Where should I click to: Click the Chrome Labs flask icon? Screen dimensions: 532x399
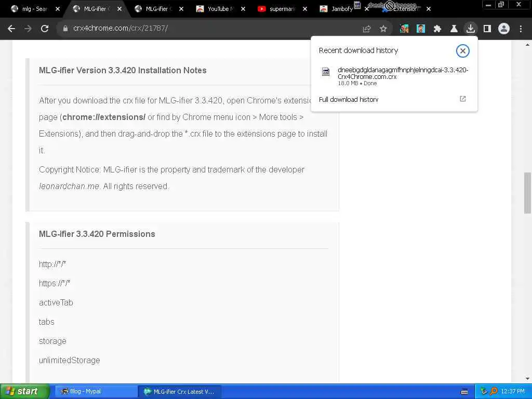click(454, 29)
